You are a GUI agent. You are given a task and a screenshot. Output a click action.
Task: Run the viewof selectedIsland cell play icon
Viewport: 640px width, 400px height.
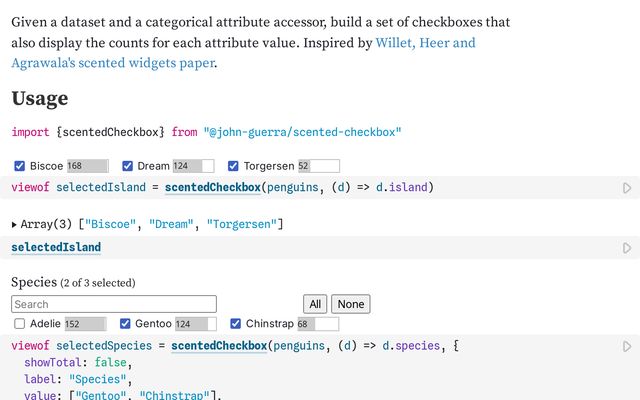pyautogui.click(x=627, y=187)
